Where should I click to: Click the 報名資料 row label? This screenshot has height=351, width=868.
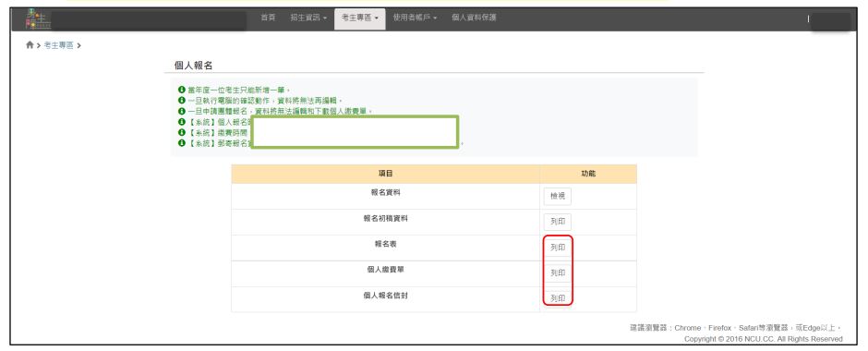tap(385, 193)
